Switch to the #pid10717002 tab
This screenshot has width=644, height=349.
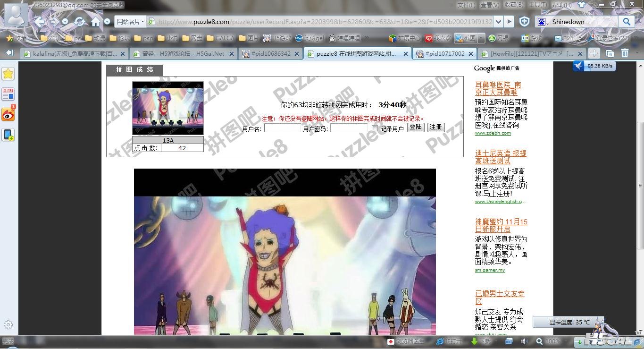coord(445,53)
